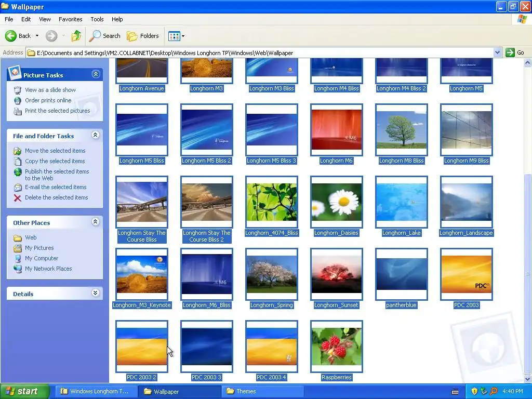Click the Longhorn Avenue file name
This screenshot has height=399, width=532.
click(142, 88)
